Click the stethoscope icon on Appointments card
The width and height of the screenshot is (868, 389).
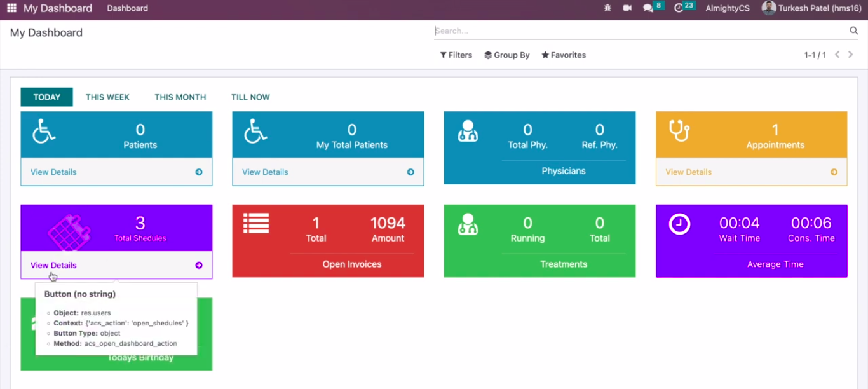pos(679,131)
